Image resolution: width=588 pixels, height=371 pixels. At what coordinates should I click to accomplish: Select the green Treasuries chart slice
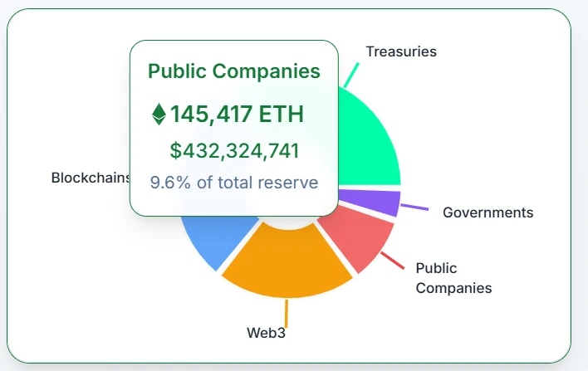368,141
